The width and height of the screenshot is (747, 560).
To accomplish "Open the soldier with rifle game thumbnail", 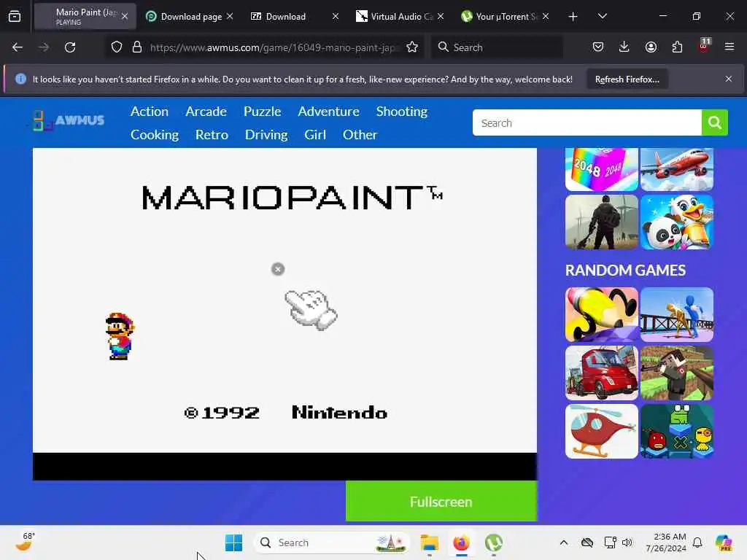I will pyautogui.click(x=602, y=222).
